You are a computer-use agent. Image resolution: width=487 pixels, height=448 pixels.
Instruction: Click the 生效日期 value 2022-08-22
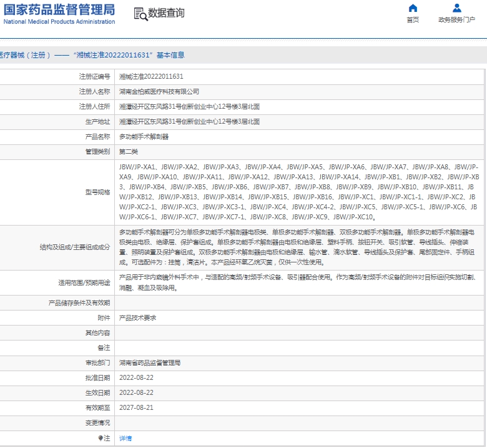click(x=136, y=392)
